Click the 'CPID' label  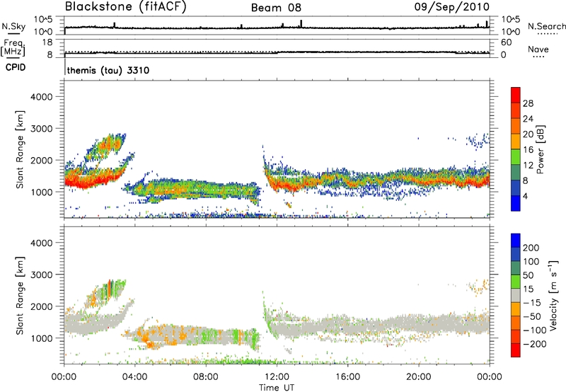click(16, 67)
